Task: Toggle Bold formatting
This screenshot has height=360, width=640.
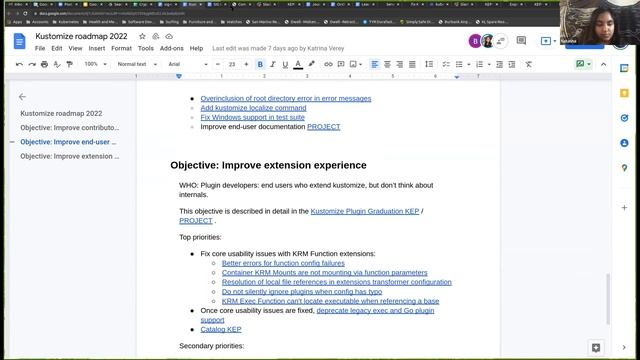Action: click(x=260, y=64)
